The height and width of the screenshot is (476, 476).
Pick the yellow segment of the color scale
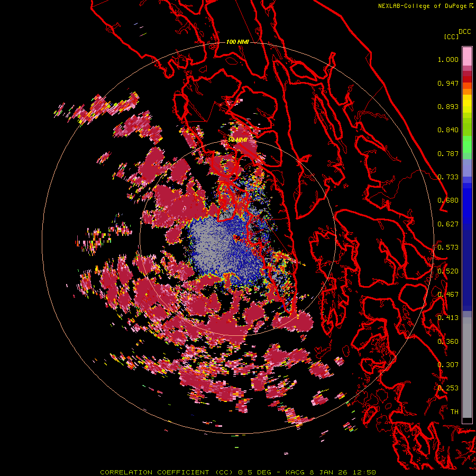tap(467, 104)
